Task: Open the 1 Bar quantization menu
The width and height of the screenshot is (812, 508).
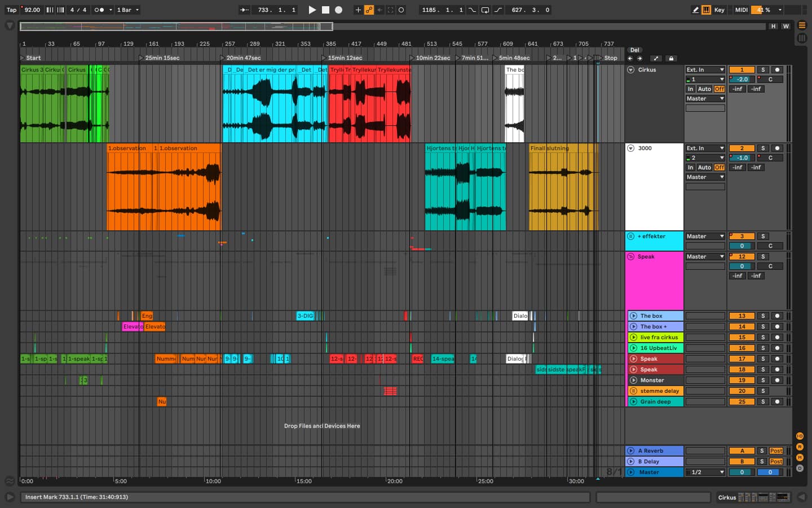Action: [x=128, y=10]
